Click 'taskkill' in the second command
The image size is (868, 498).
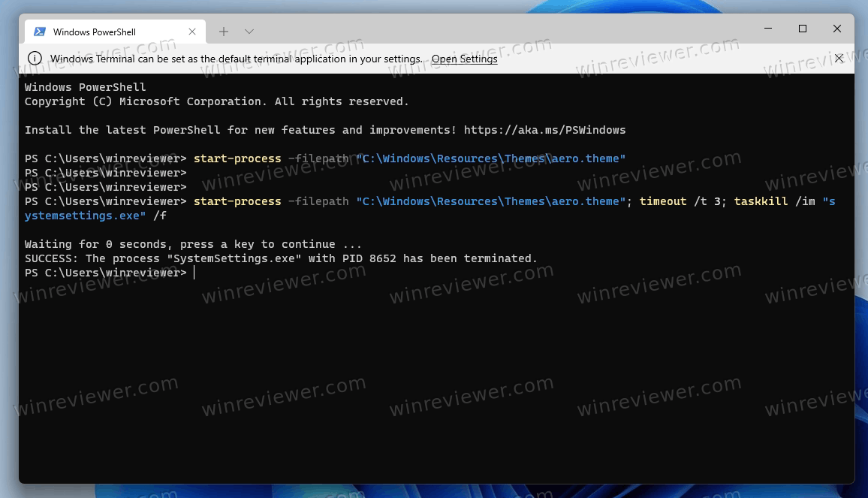761,201
